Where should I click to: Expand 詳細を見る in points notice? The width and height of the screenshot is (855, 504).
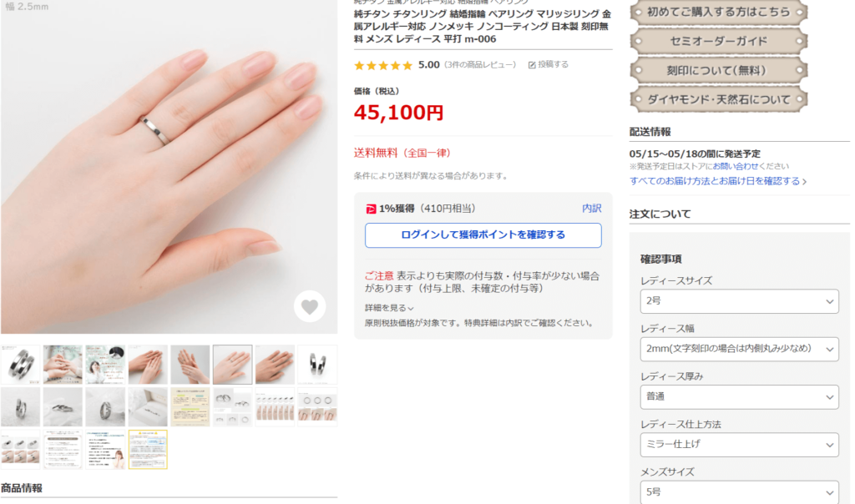pyautogui.click(x=389, y=308)
